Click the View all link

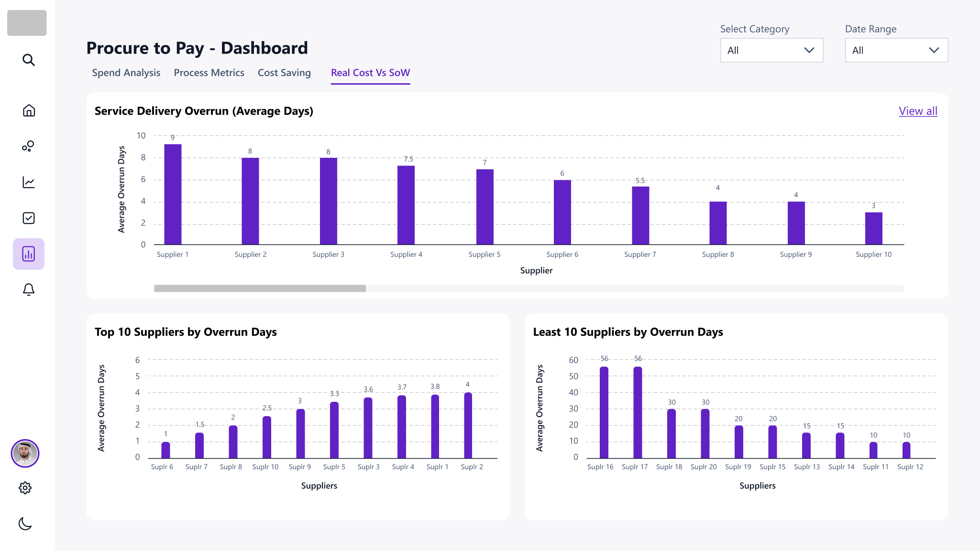[x=918, y=111]
